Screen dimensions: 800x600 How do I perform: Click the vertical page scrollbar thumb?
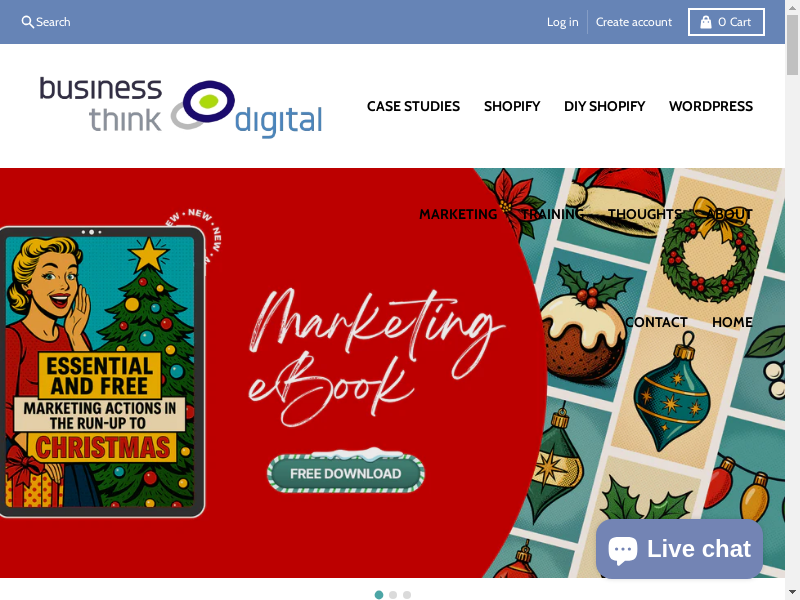792,45
